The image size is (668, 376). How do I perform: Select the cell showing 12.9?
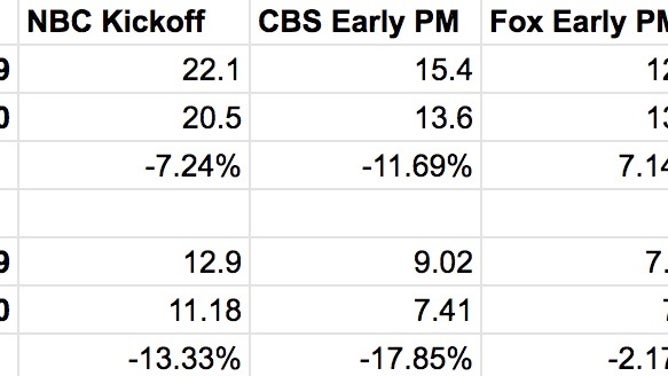tap(134, 262)
